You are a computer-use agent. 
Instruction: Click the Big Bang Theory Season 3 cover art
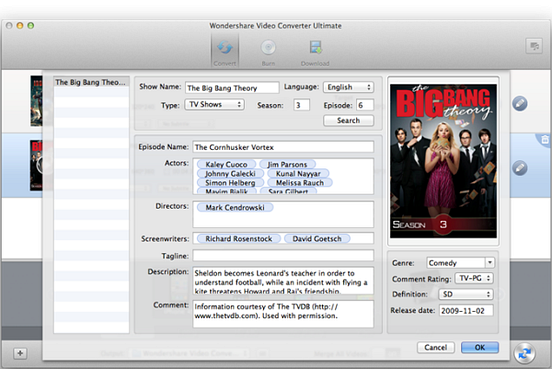(443, 161)
